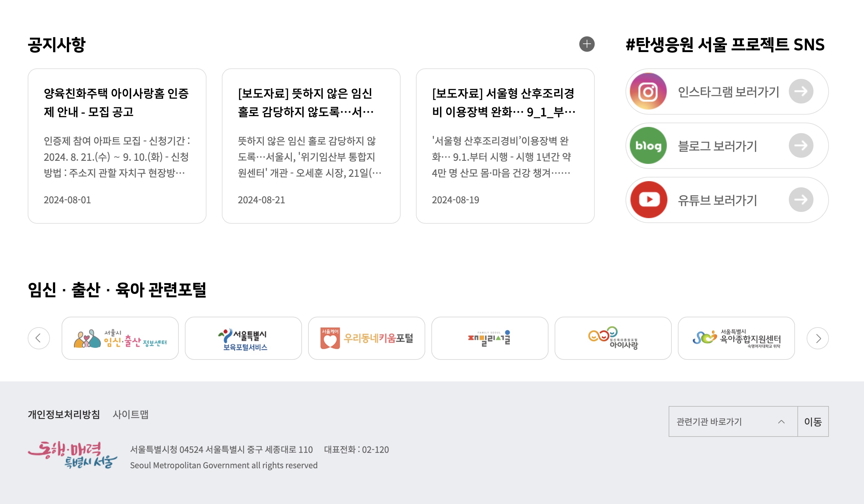Screen dimensions: 864x504
Task: Click the plus icon beside 공지사항
Action: (587, 44)
